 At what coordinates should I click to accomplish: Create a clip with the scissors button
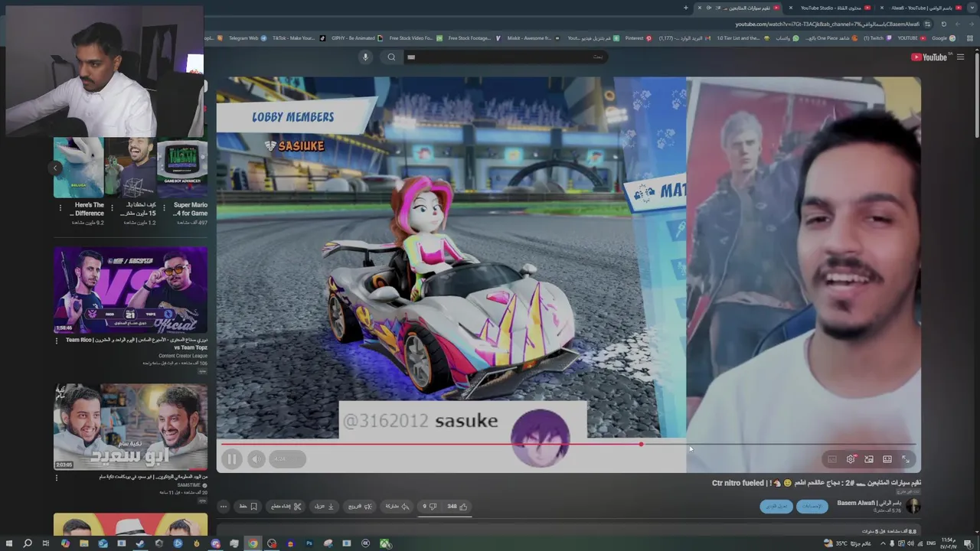click(x=286, y=506)
